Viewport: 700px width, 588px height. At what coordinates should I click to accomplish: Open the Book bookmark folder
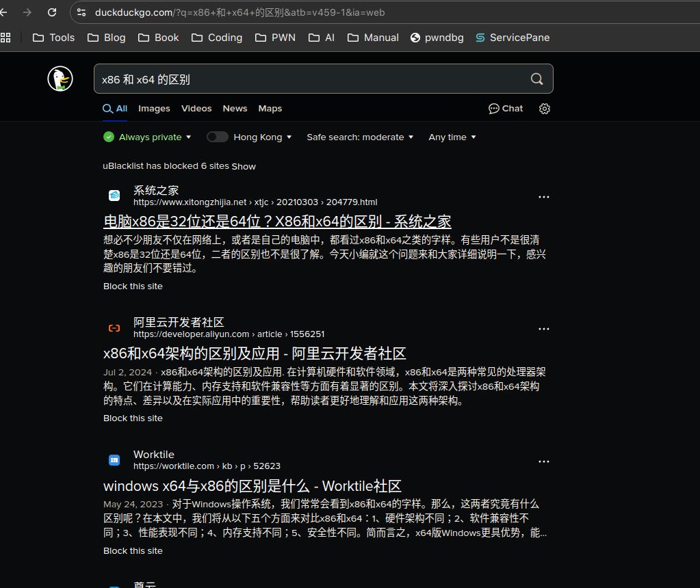coord(159,38)
